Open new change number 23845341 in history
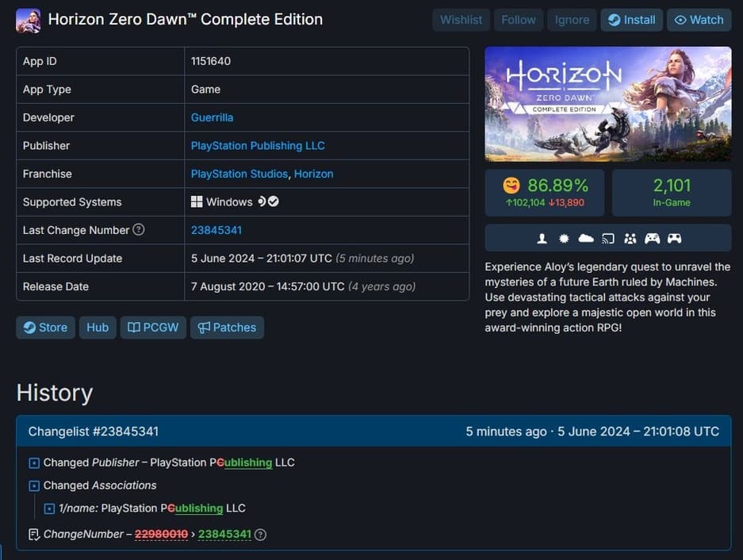The height and width of the screenshot is (560, 743). 224,535
